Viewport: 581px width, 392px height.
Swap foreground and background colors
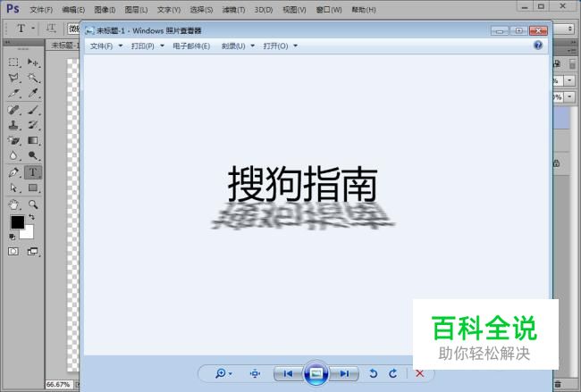(x=31, y=217)
